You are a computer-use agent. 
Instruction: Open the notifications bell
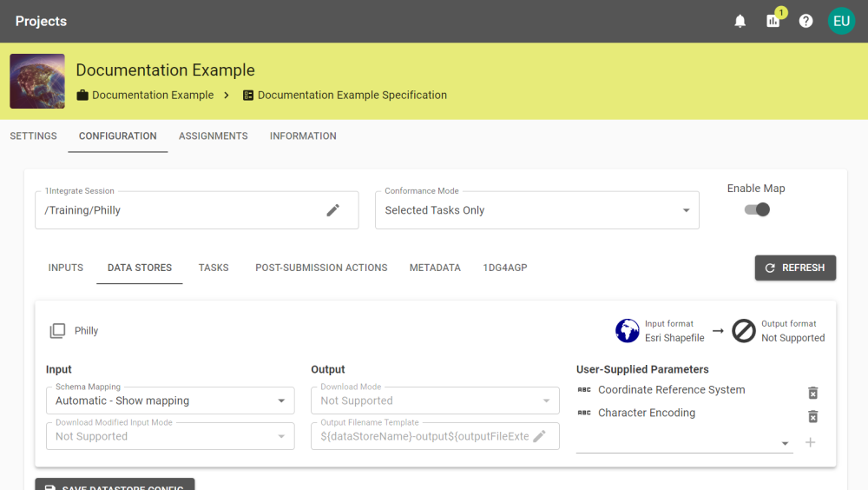740,21
